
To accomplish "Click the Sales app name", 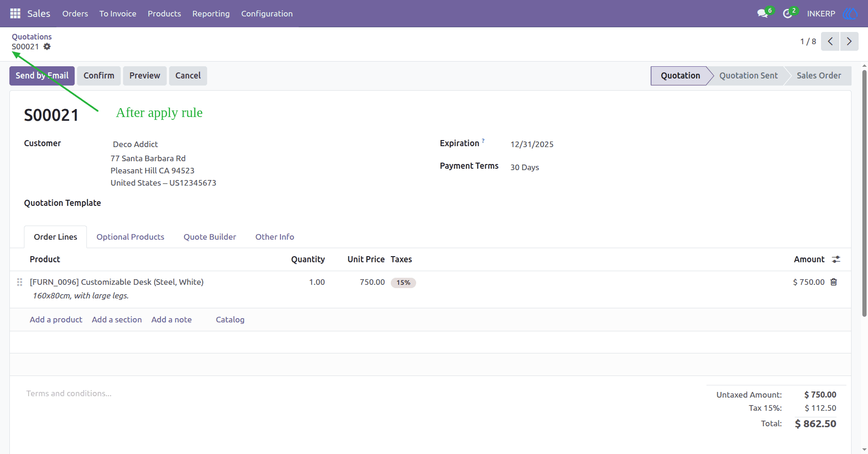I will [39, 14].
